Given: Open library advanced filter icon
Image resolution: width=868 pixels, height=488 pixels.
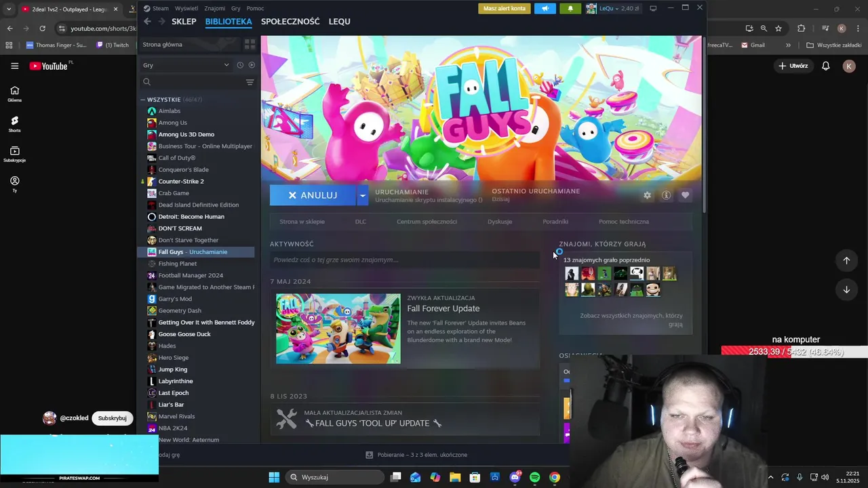Looking at the screenshot, I should point(250,82).
